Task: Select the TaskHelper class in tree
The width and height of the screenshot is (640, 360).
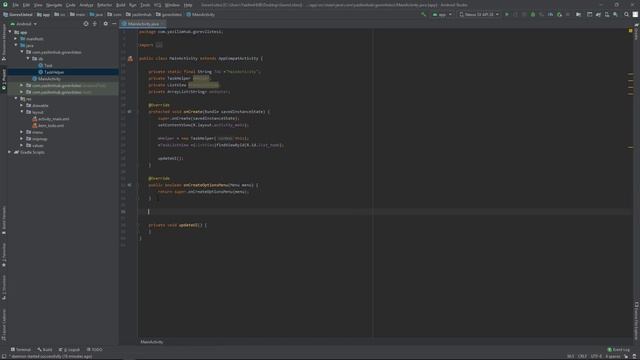Action: pyautogui.click(x=51, y=72)
